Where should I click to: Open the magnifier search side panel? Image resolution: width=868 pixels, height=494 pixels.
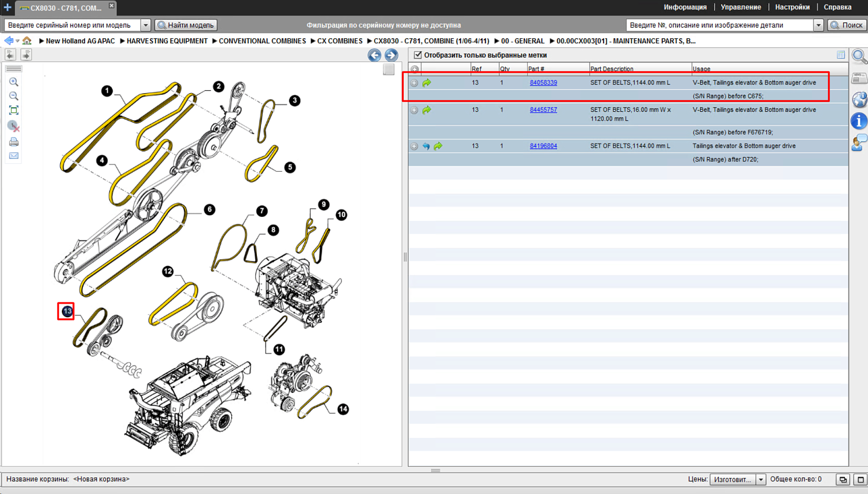coord(859,57)
